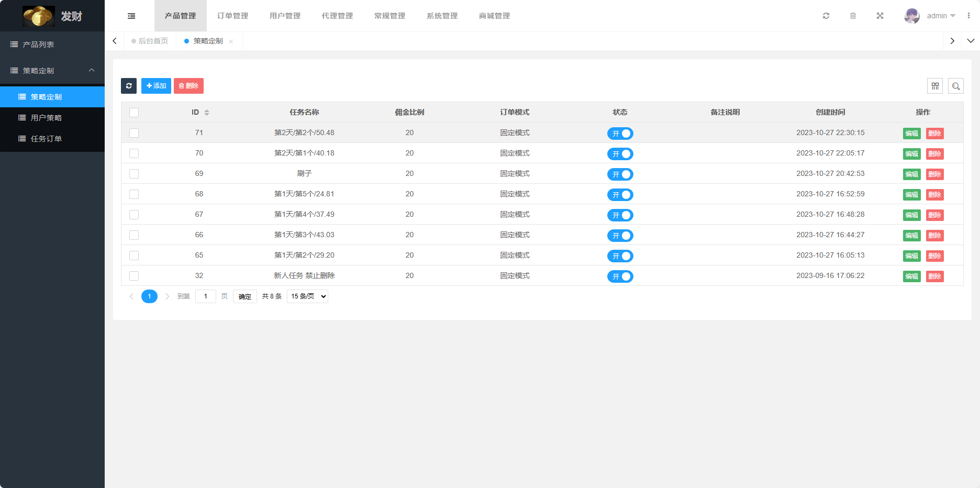Click 编辑 for row ID 66
Viewport: 980px width, 488px height.
(912, 236)
